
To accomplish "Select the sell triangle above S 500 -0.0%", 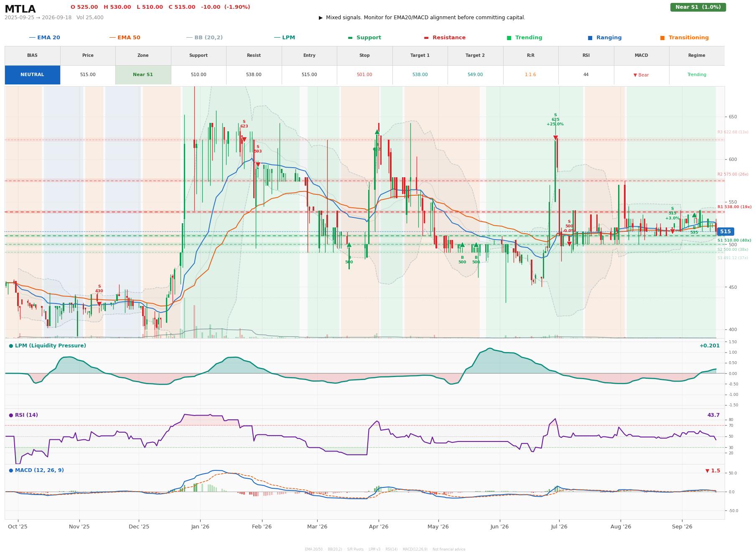I will tap(569, 244).
